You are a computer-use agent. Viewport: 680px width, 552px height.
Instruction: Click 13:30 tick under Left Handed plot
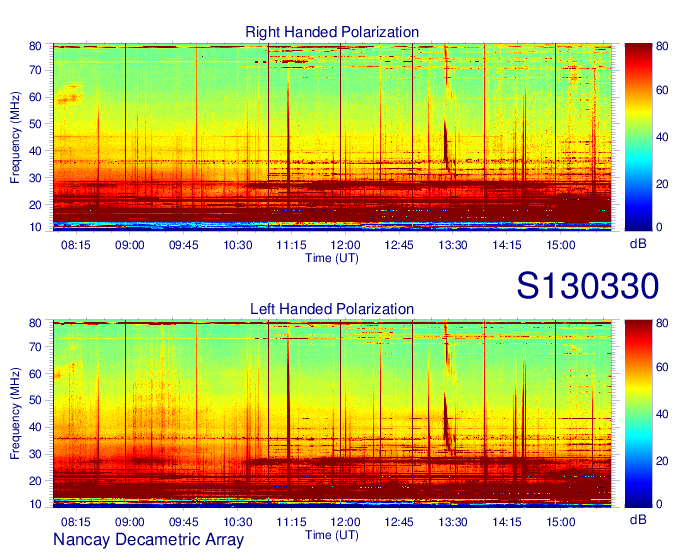[x=453, y=522]
